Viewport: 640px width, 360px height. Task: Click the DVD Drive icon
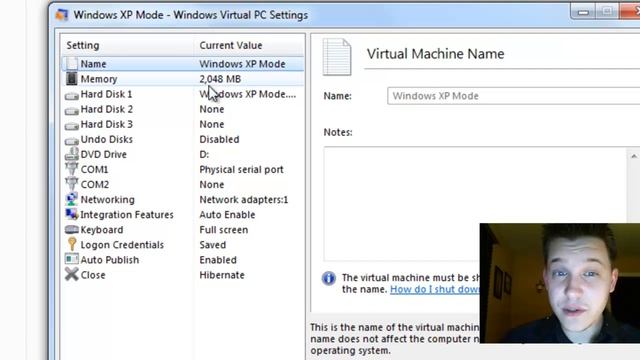[72, 154]
